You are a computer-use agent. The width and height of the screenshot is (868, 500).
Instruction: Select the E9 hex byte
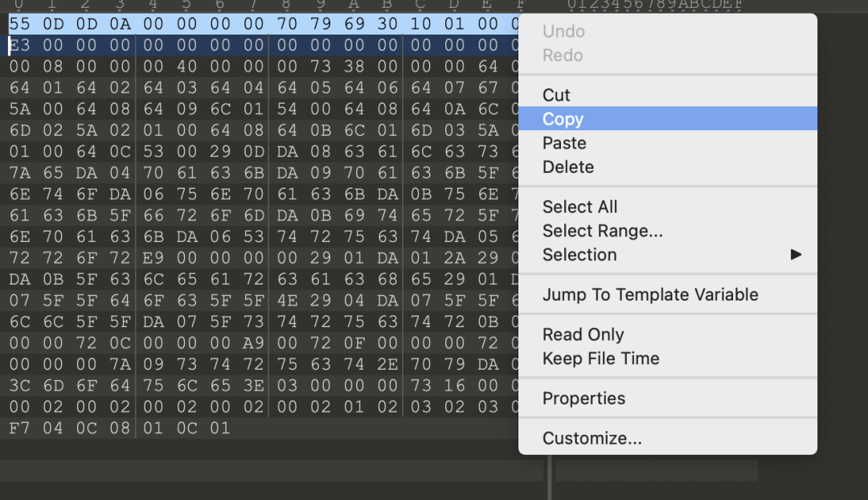(153, 258)
